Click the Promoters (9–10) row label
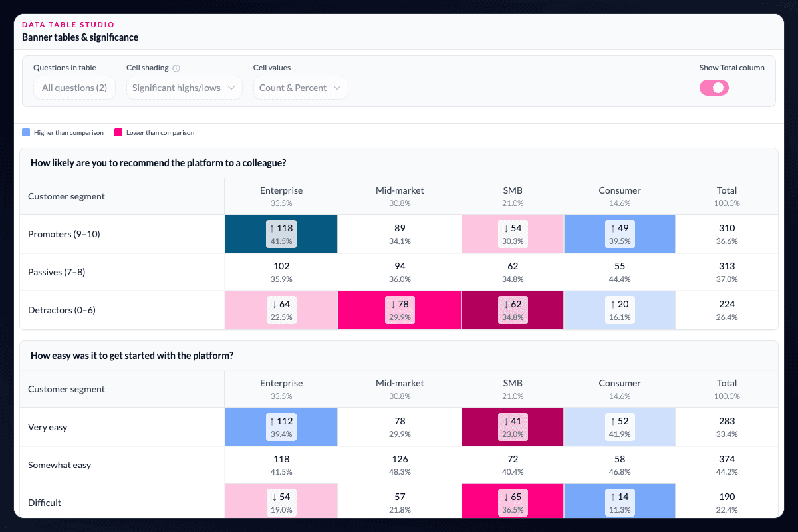Screen dimensions: 798x532 tap(64, 234)
